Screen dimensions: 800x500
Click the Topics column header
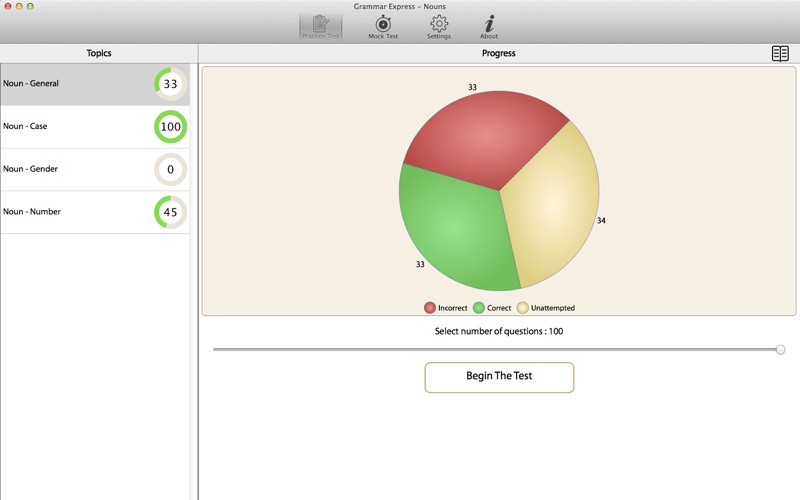tap(98, 53)
